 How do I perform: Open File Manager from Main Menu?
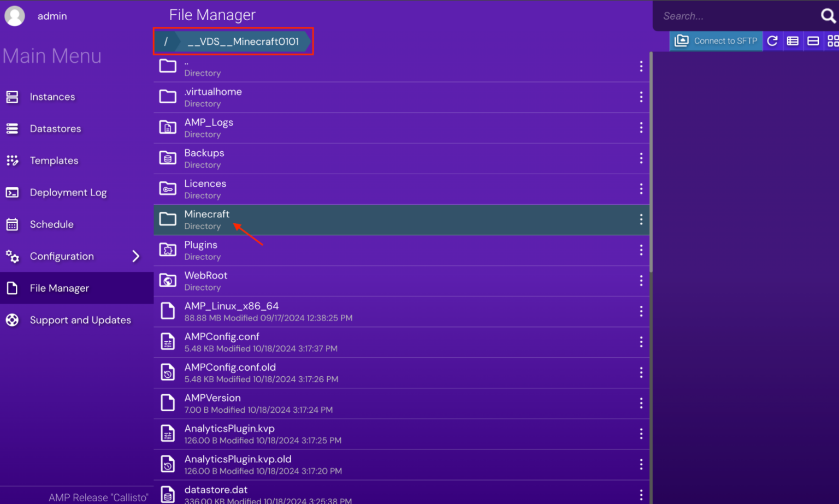pos(59,288)
